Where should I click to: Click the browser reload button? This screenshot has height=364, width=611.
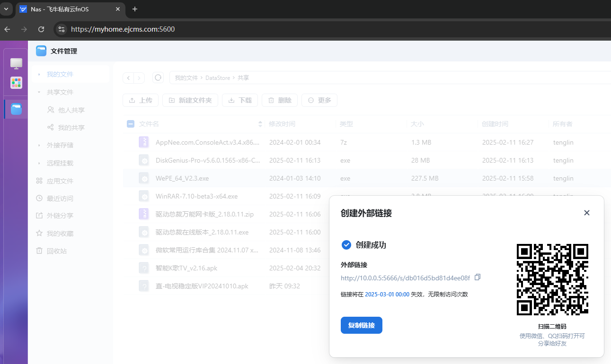coord(41,29)
